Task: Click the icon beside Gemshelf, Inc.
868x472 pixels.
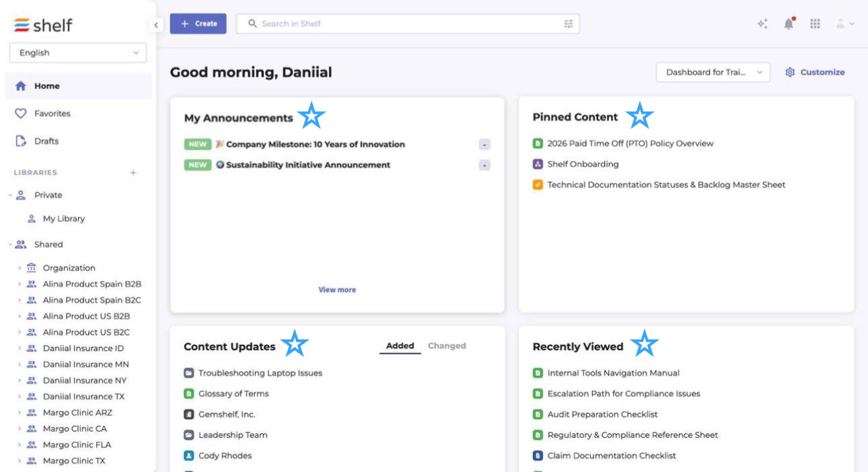Action: click(x=189, y=414)
